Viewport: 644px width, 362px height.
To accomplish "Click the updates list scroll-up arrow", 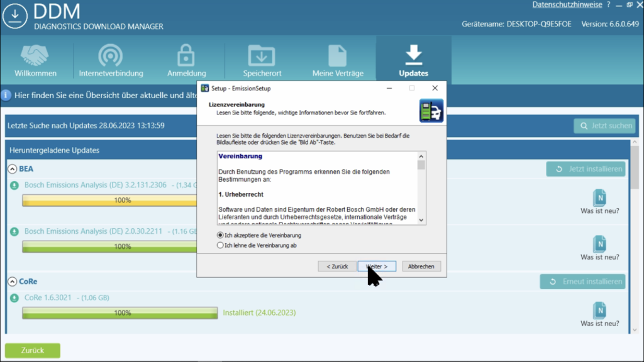I will [635, 142].
